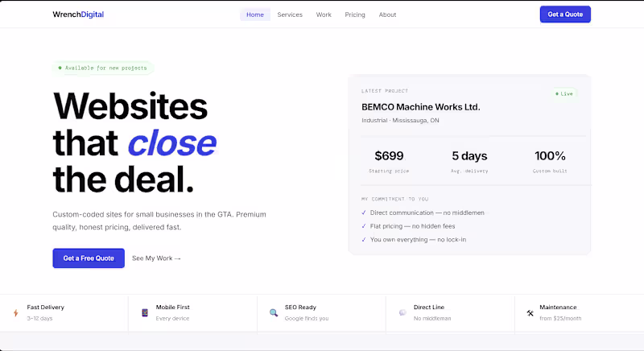
Task: Click the Get a Free Quote button
Action: point(89,258)
